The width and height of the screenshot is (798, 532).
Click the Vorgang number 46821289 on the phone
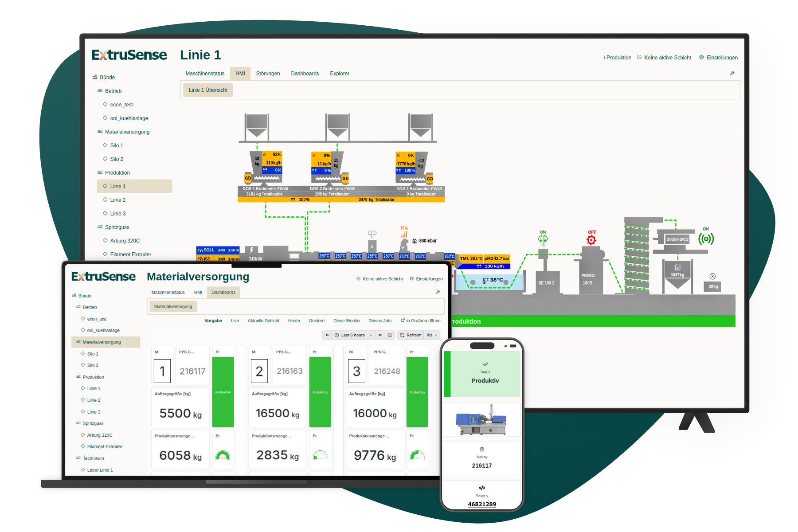pos(482,504)
